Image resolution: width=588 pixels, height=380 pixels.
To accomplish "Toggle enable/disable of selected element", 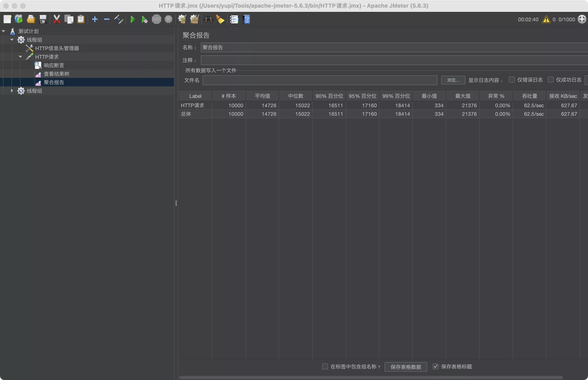I will coord(119,19).
